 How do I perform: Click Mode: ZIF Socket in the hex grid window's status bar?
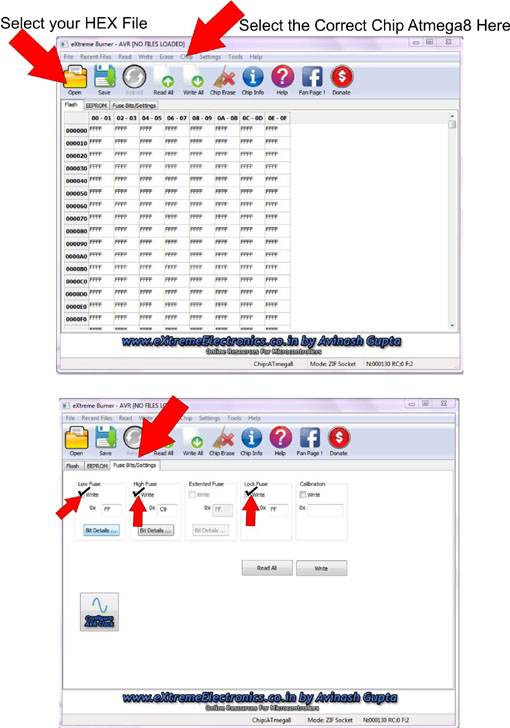(x=333, y=364)
